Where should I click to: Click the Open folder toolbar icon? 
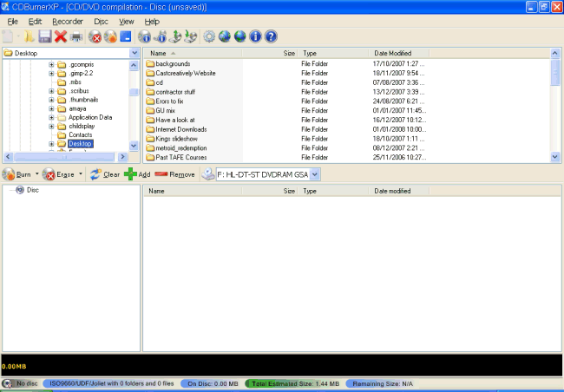coord(30,36)
